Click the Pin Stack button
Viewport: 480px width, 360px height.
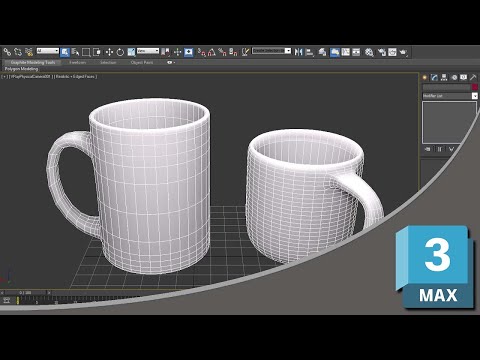(x=428, y=149)
